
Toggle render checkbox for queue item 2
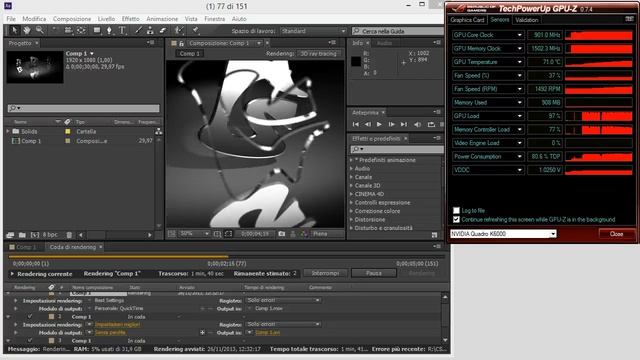coord(29,316)
